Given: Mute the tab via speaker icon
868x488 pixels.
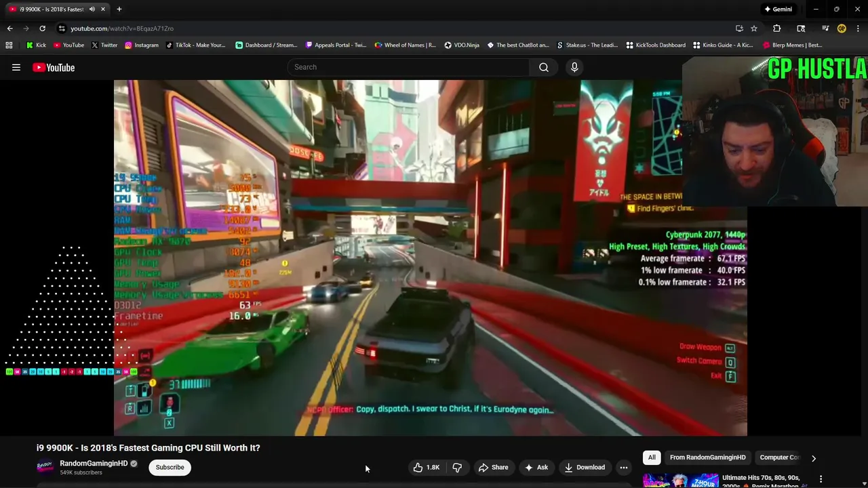Looking at the screenshot, I should point(92,9).
